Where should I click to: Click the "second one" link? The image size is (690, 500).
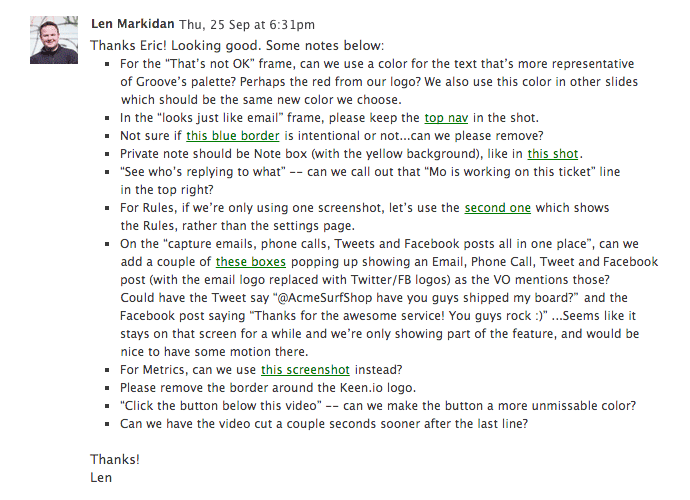tap(498, 207)
